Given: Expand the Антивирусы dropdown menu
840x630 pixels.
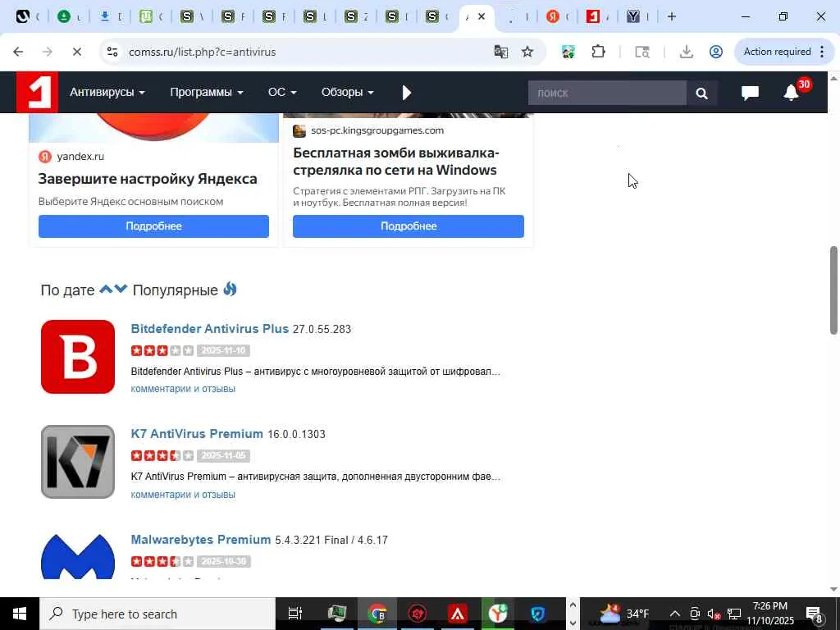Looking at the screenshot, I should [x=107, y=92].
